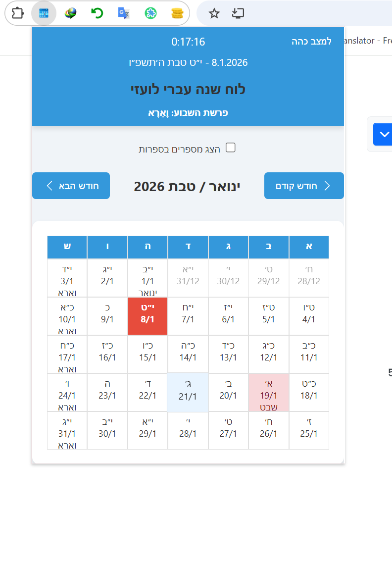Open the gold coins extension icon
Viewport: 392px width, 561px height.
tap(177, 13)
